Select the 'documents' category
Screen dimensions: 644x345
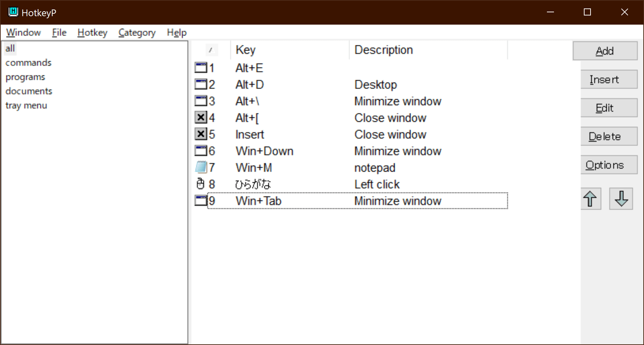tap(29, 91)
